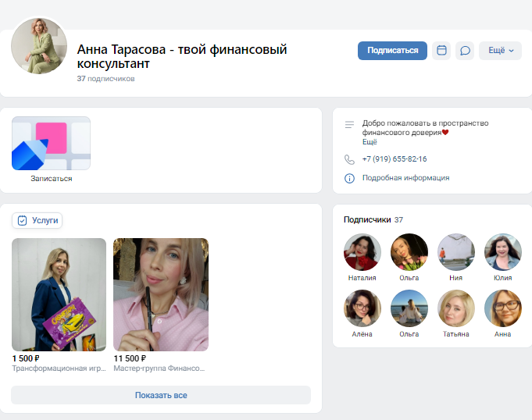Click the 1 500 ₽ price text
Viewport: 532px width, 420px height.
click(26, 358)
